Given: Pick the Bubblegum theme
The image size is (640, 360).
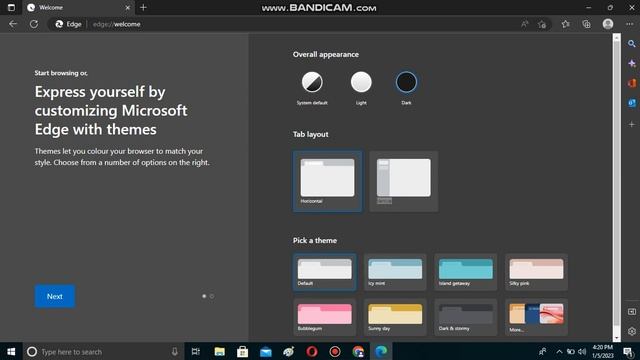Looking at the screenshot, I should point(324,317).
